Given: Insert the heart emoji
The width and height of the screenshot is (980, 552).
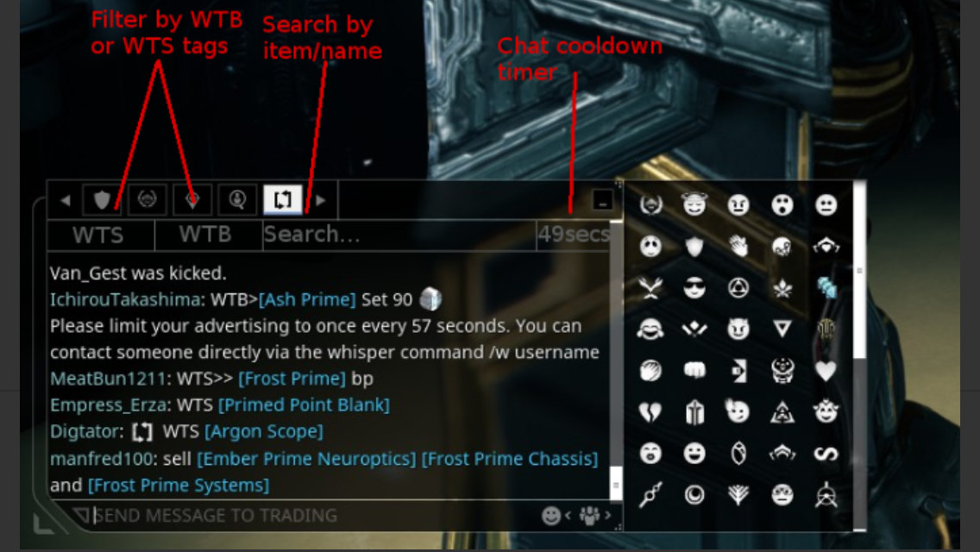Looking at the screenshot, I should point(826,371).
